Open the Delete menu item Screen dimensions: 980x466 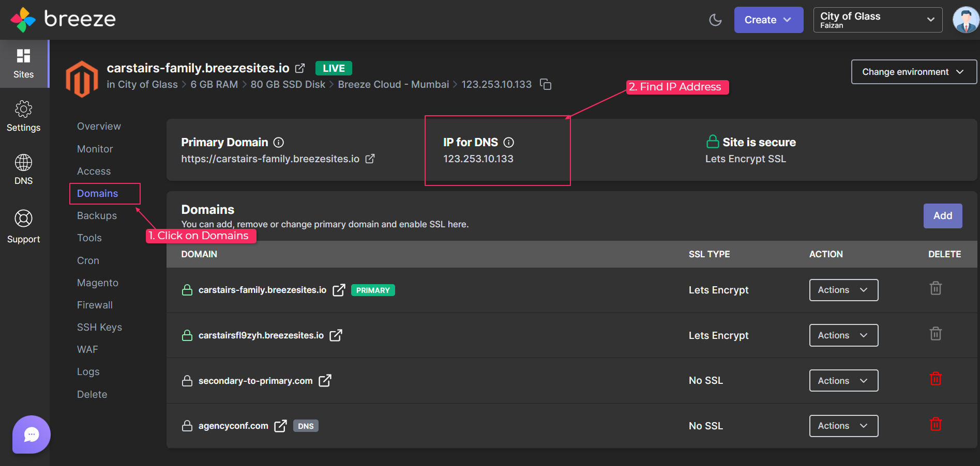92,394
